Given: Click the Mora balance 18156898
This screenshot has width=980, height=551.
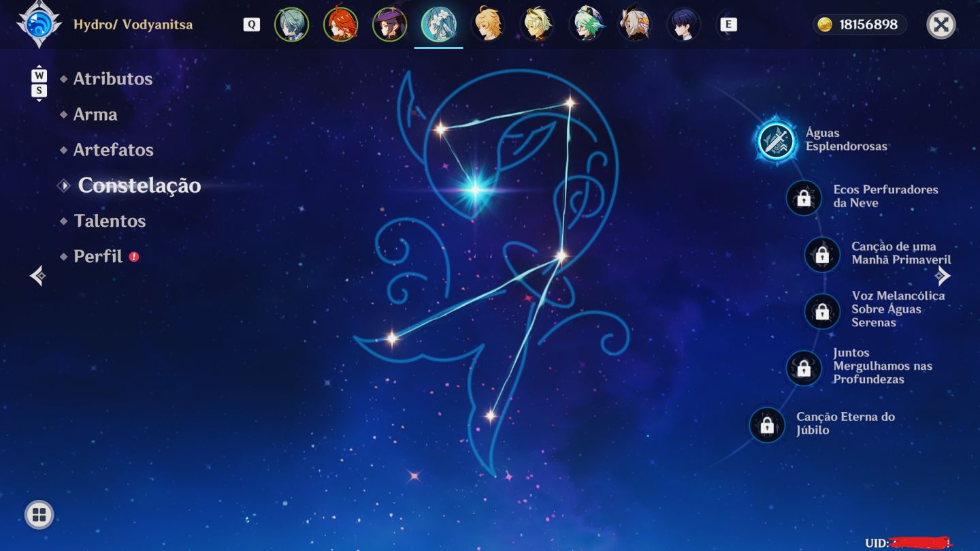Looking at the screenshot, I should coord(868,25).
